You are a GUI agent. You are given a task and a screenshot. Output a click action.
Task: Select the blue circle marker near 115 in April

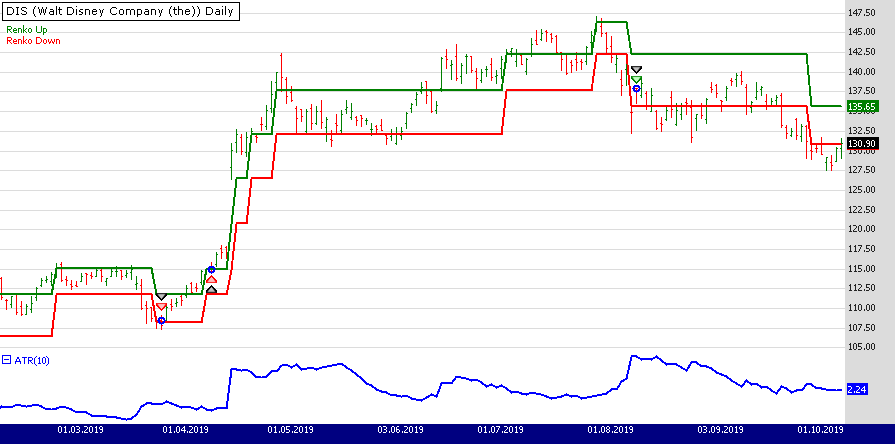211,269
